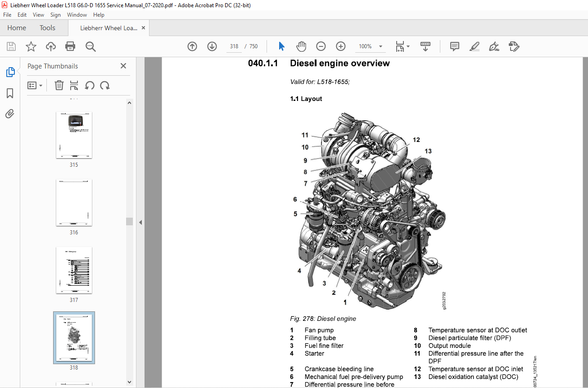The image size is (588, 388).
Task: Open the Help menu
Action: point(99,15)
